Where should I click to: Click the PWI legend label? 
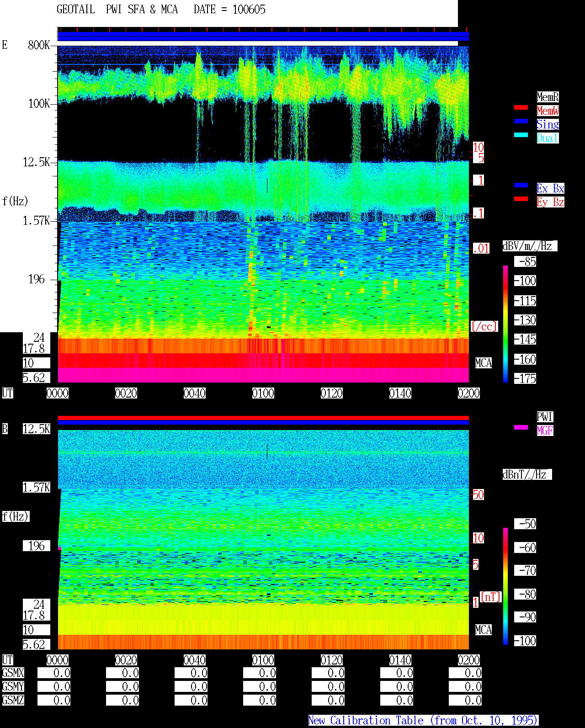click(545, 417)
